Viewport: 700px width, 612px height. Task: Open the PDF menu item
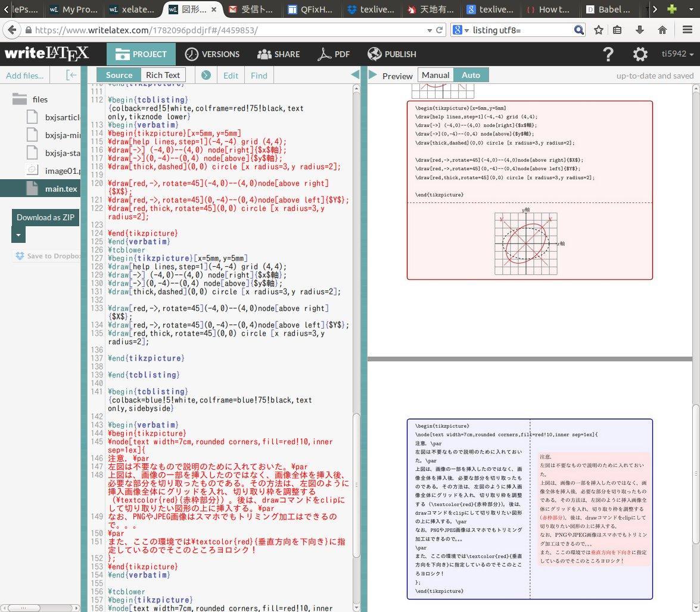click(x=334, y=54)
